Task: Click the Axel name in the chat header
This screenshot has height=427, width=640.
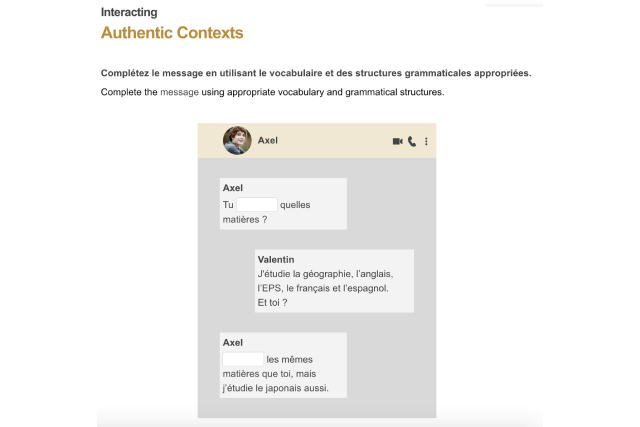Action: [x=268, y=141]
